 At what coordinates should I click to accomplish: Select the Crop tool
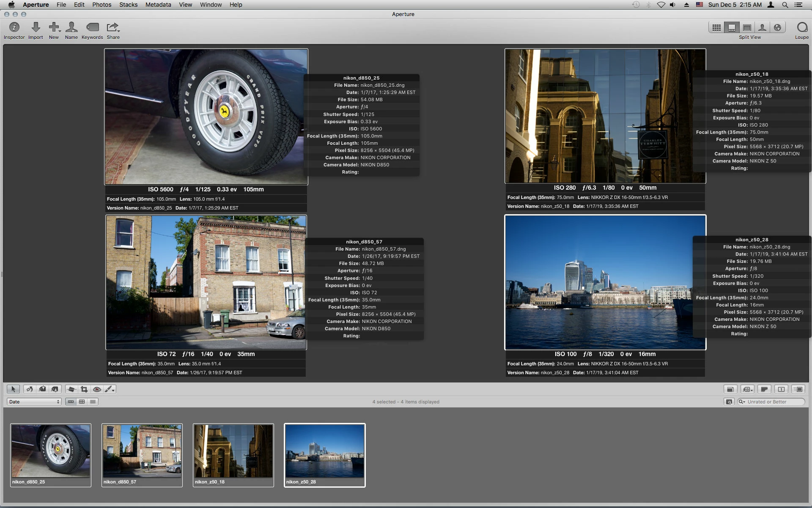click(84, 389)
